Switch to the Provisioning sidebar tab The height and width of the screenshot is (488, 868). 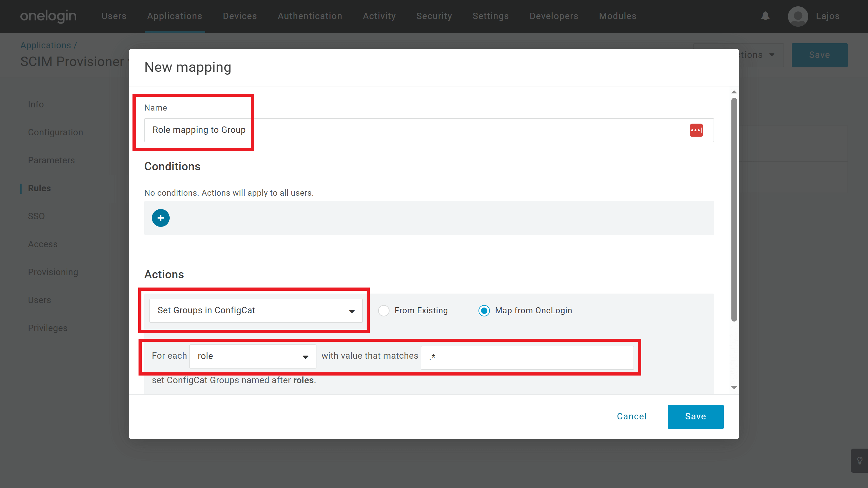53,272
